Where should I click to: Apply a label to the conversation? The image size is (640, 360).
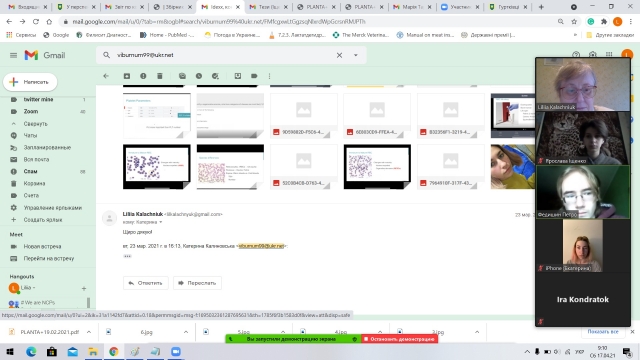254,76
